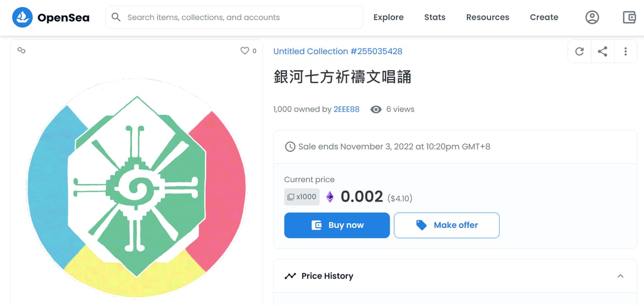
Task: Open the Explore menu
Action: click(x=388, y=17)
